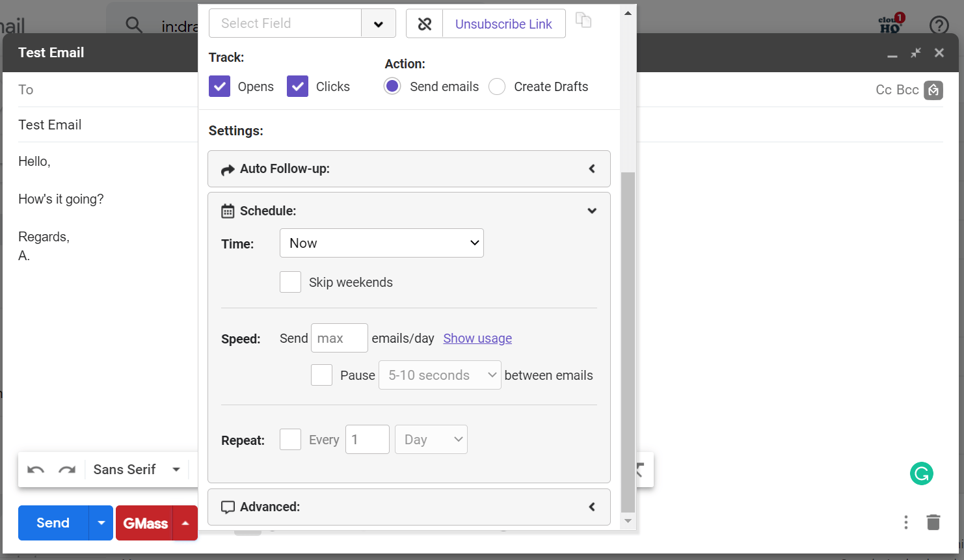This screenshot has height=560, width=964.
Task: Click the broken link unsubscribe remove icon
Action: click(423, 23)
